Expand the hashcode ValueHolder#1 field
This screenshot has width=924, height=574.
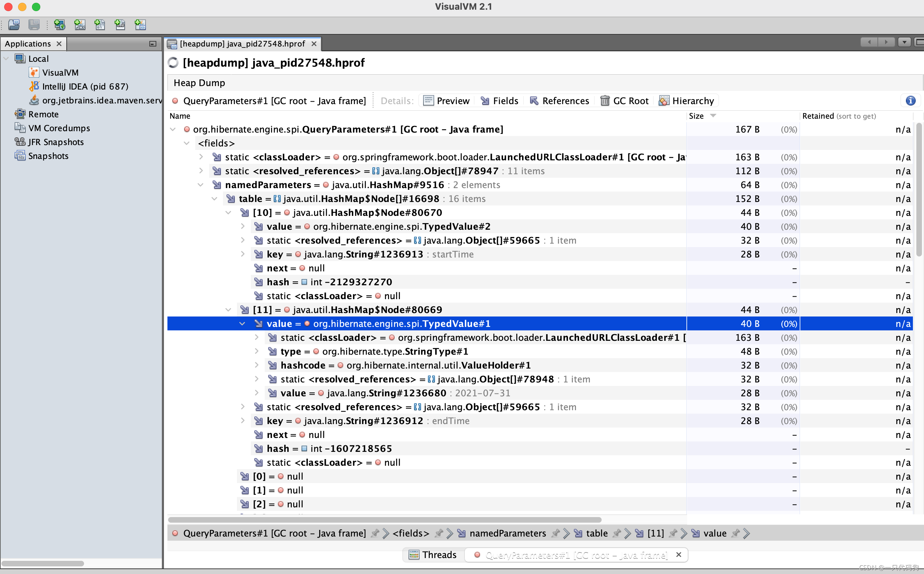[256, 365]
